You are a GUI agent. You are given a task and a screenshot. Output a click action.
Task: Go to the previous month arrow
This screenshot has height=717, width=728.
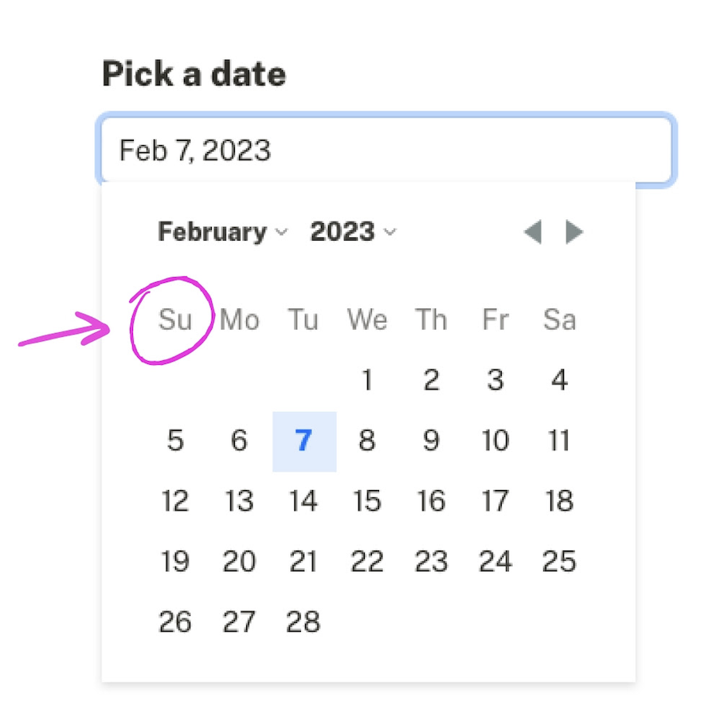coord(532,233)
